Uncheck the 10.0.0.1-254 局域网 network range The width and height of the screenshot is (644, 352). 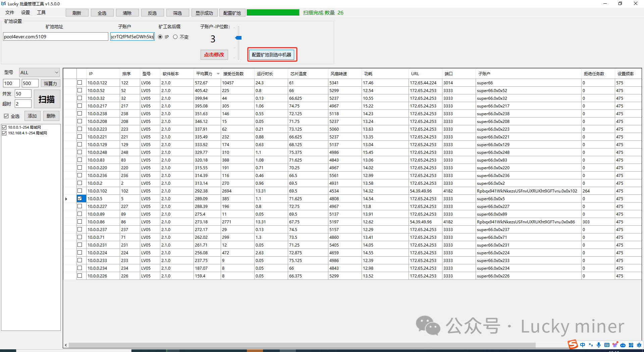4,128
